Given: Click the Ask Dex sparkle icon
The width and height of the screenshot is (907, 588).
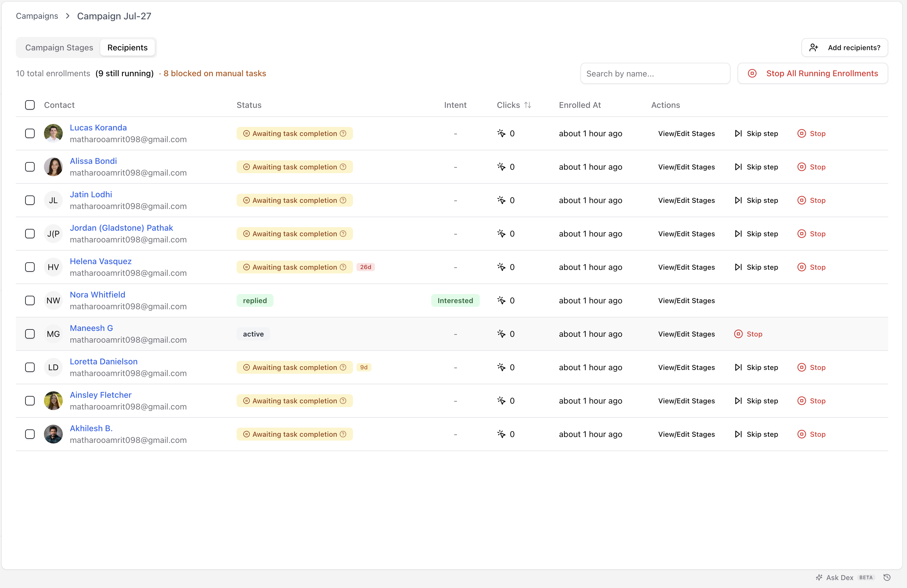Looking at the screenshot, I should [x=819, y=577].
